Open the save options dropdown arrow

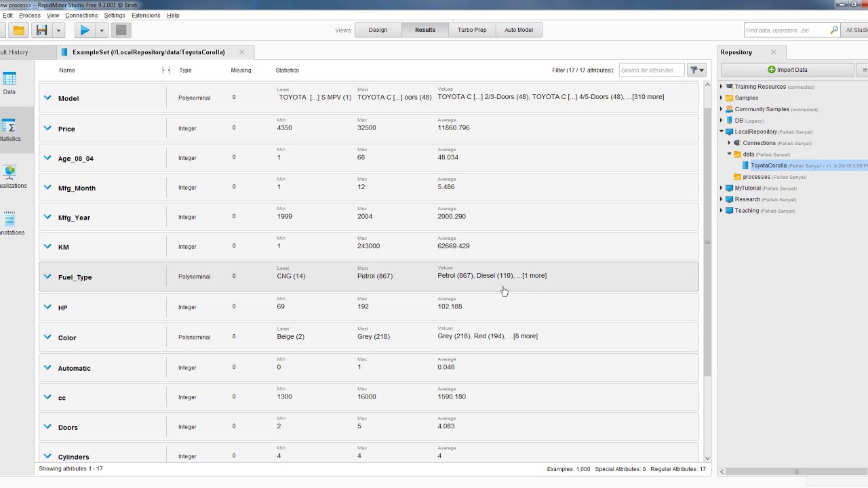pos(58,30)
